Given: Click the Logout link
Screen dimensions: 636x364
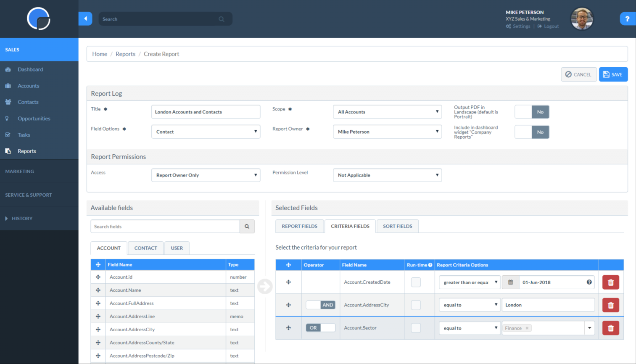Looking at the screenshot, I should pos(548,26).
